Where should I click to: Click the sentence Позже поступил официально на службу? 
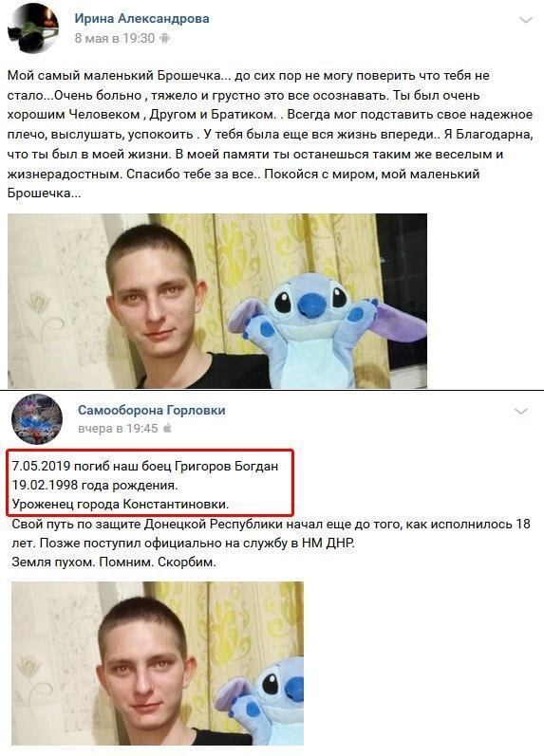coord(197,543)
